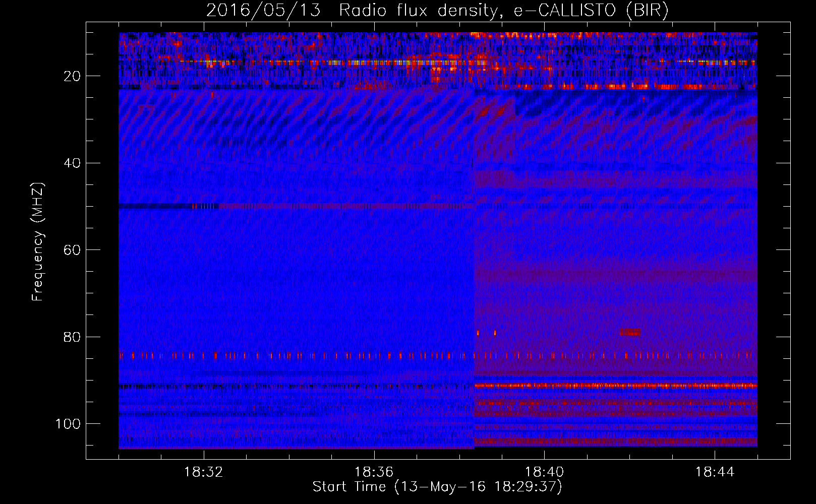Click the '100' frequency tick label
Image resolution: width=816 pixels, height=504 pixels.
[x=68, y=424]
